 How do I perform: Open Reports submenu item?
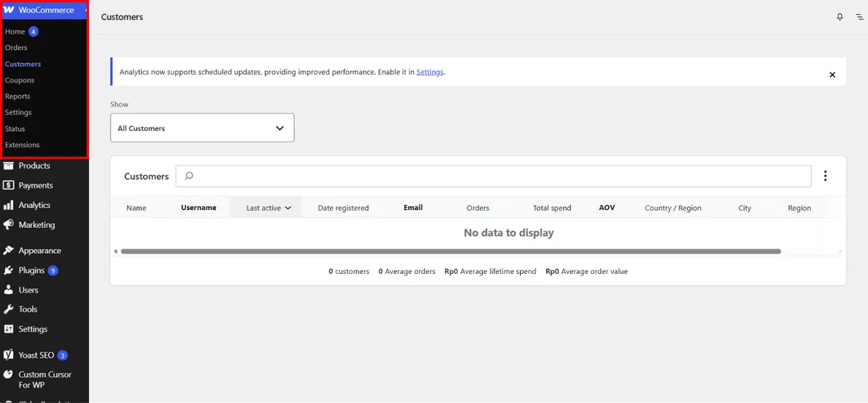click(x=17, y=96)
